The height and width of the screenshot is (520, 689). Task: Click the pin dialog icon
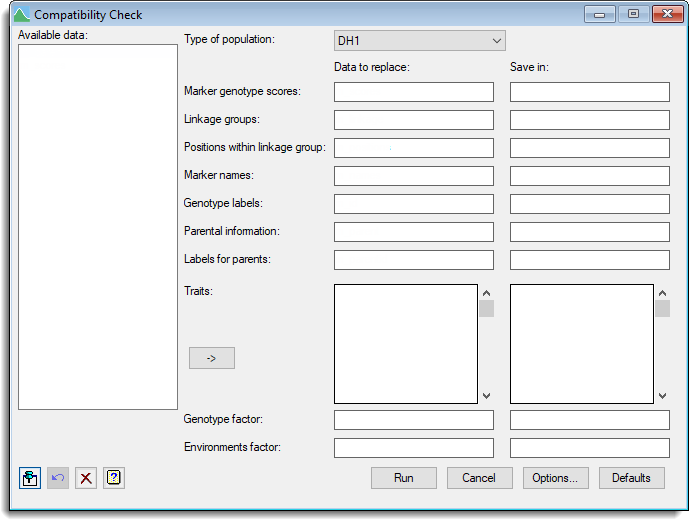30,478
